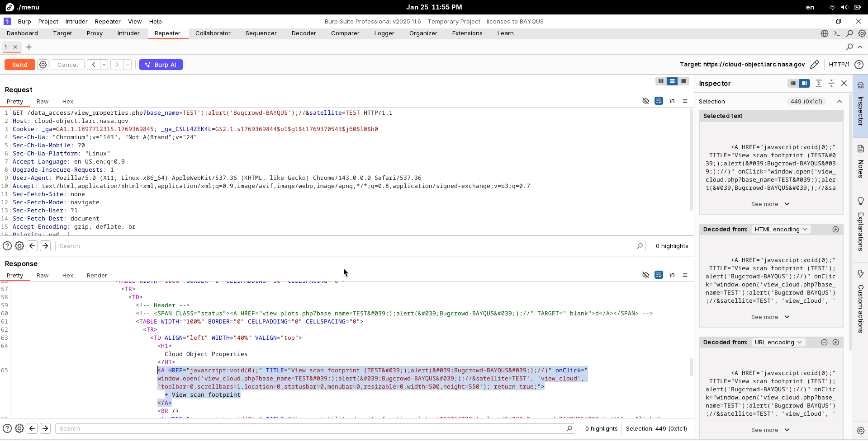Toggle line wrap in Request panel

[x=659, y=101]
